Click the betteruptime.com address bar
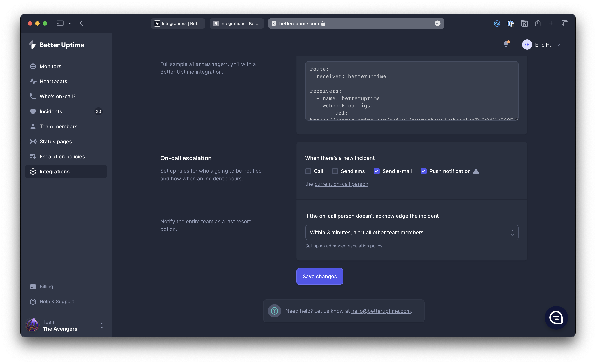596x364 pixels. pyautogui.click(x=356, y=23)
